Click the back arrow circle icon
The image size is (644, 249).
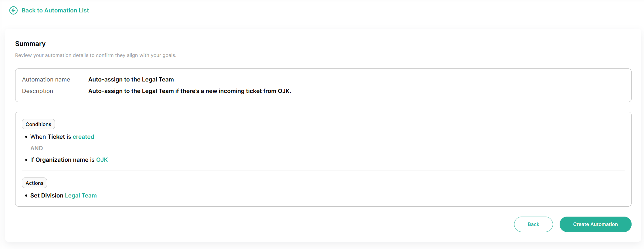13,11
